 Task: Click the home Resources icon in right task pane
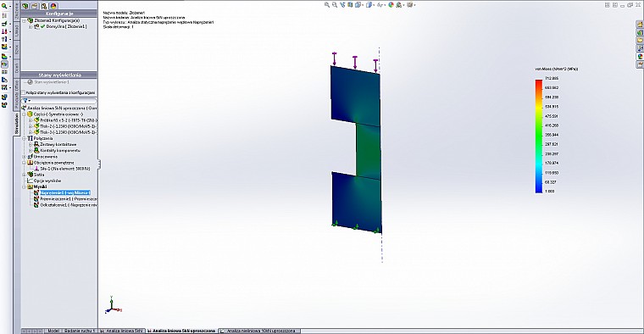(640, 25)
